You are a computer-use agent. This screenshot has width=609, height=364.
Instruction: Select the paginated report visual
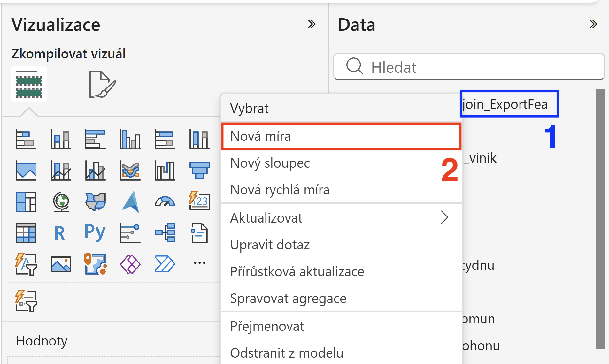pyautogui.click(x=199, y=233)
